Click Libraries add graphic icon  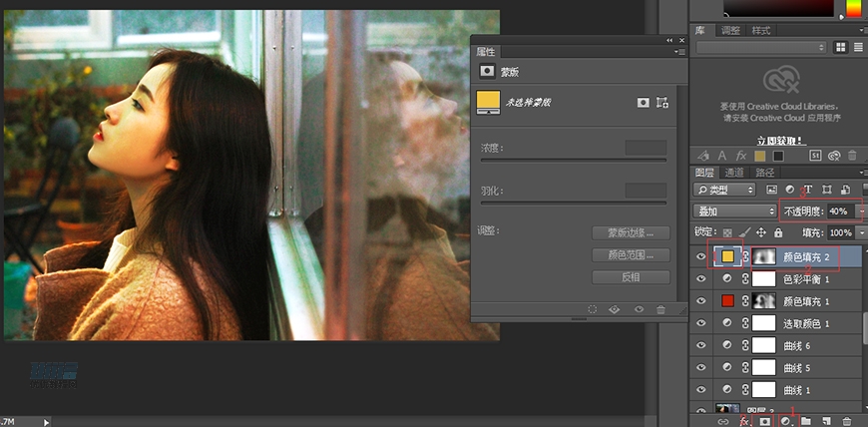click(702, 156)
